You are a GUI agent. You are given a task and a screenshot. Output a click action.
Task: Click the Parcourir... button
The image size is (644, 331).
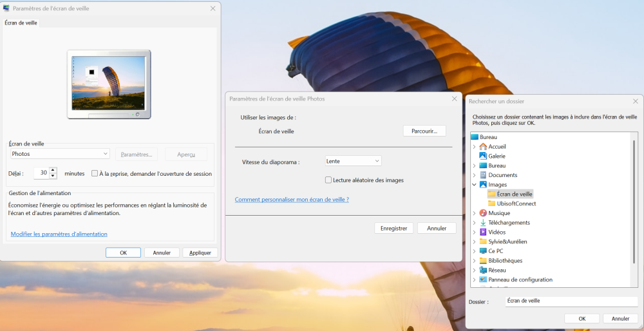pos(424,131)
